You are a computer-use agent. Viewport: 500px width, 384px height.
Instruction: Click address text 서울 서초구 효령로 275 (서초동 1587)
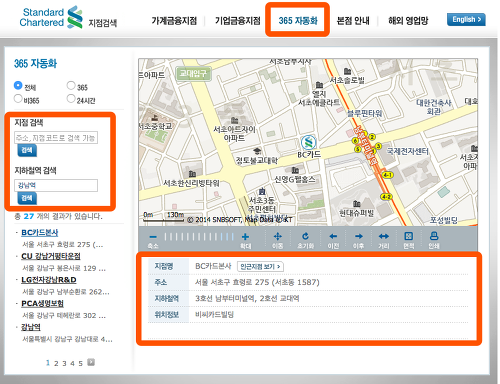(257, 282)
